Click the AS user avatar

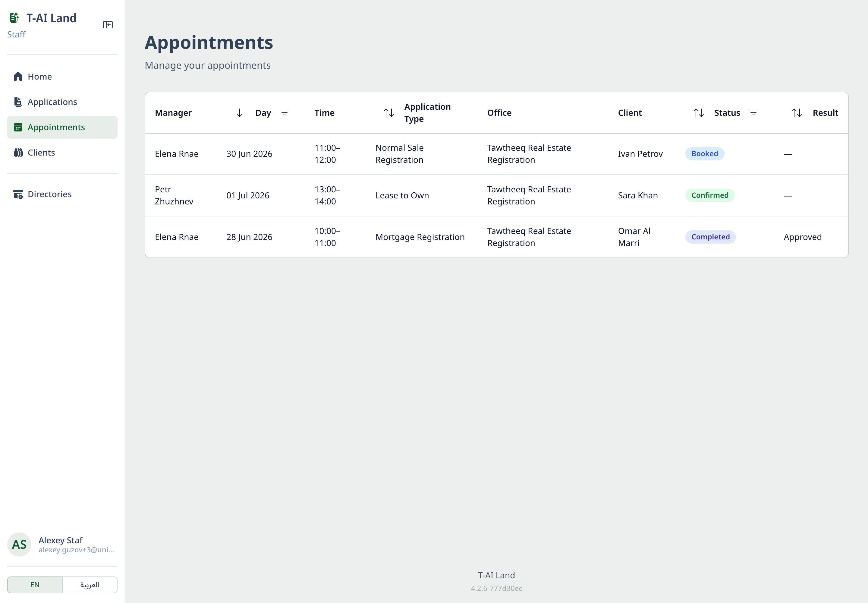click(x=19, y=545)
